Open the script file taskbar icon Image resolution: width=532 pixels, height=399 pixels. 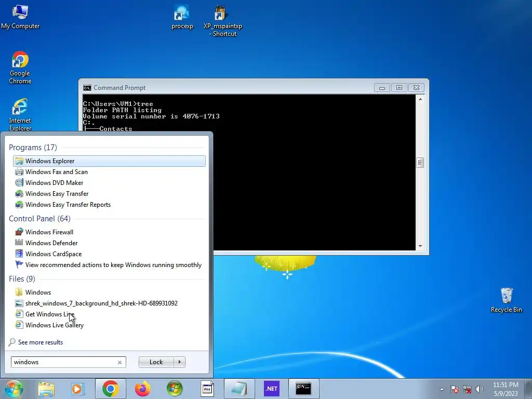(x=207, y=389)
